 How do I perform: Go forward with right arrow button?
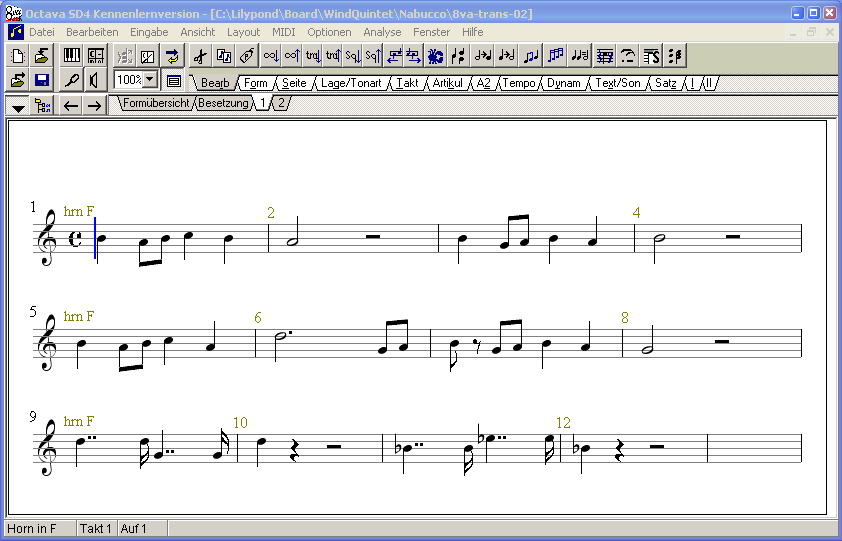pyautogui.click(x=95, y=106)
